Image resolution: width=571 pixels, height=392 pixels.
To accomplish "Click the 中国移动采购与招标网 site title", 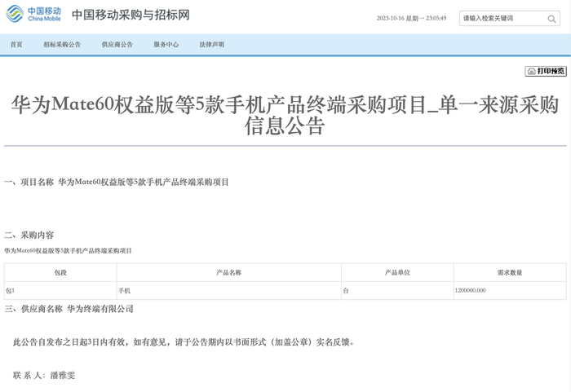I will click(131, 15).
